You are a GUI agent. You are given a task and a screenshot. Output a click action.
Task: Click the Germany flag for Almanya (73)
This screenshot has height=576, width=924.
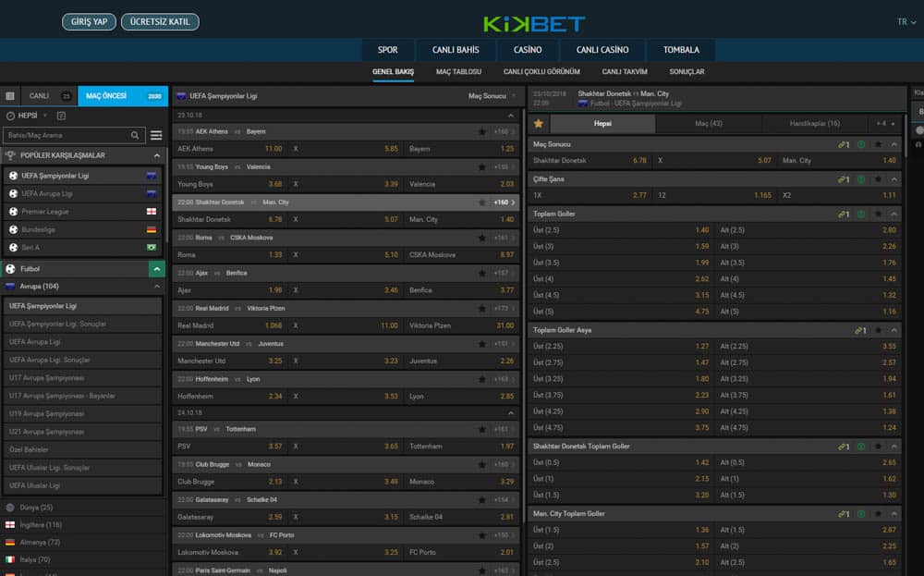pyautogui.click(x=10, y=543)
